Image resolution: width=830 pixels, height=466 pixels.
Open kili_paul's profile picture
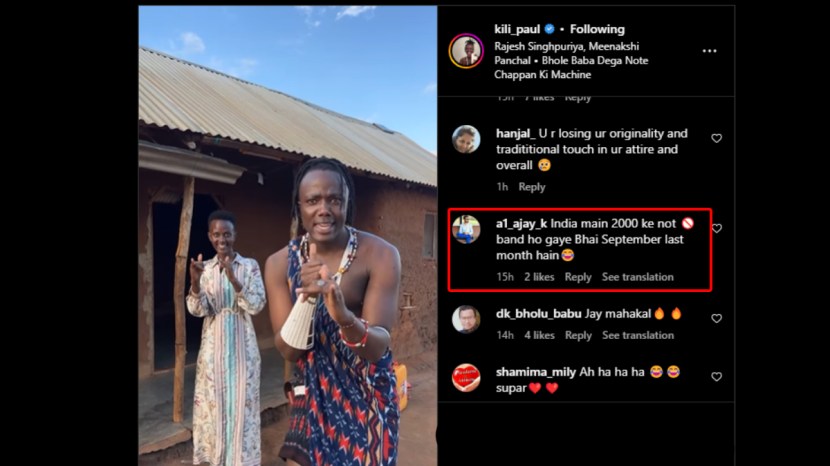[466, 51]
